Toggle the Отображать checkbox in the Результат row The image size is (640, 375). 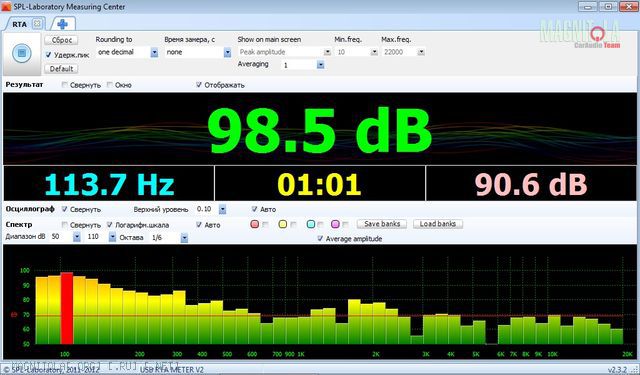point(199,85)
